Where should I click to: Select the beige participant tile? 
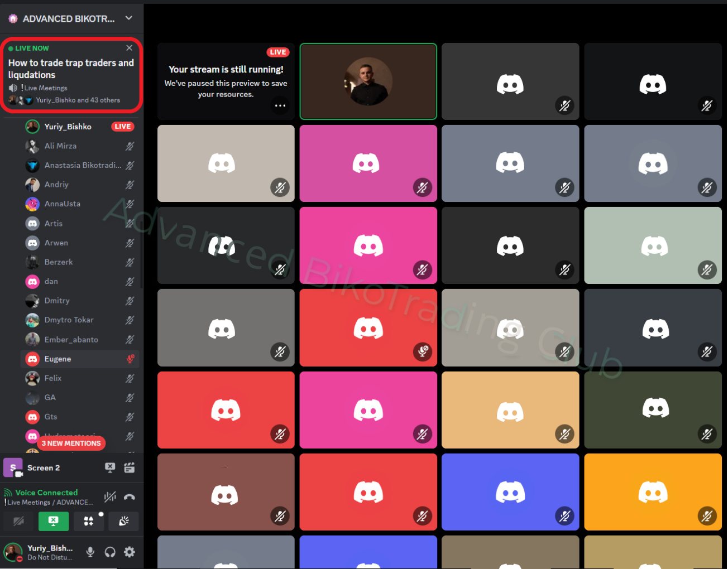point(226,163)
